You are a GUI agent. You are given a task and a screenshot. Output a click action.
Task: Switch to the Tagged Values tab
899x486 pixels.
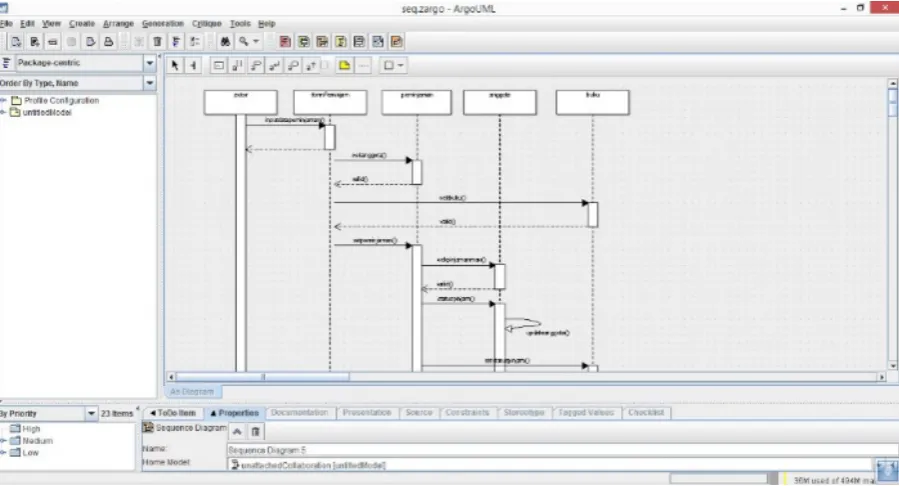pos(586,413)
